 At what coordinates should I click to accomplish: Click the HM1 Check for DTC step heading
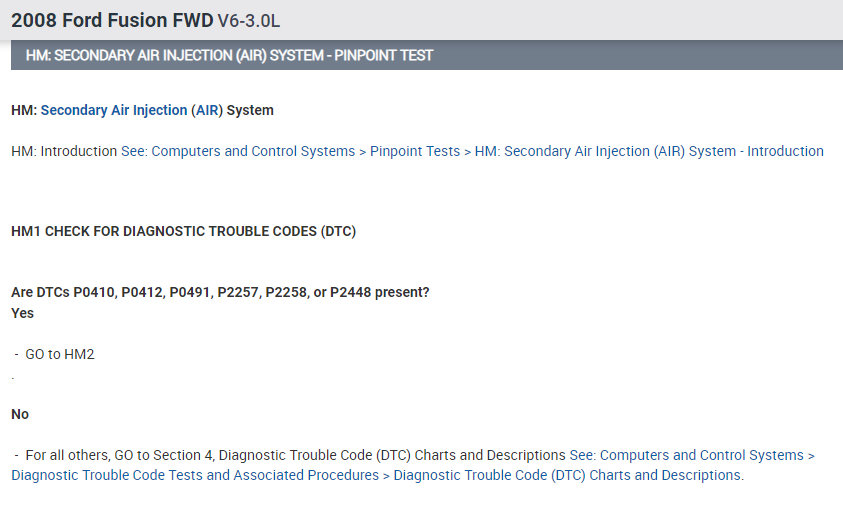183,231
